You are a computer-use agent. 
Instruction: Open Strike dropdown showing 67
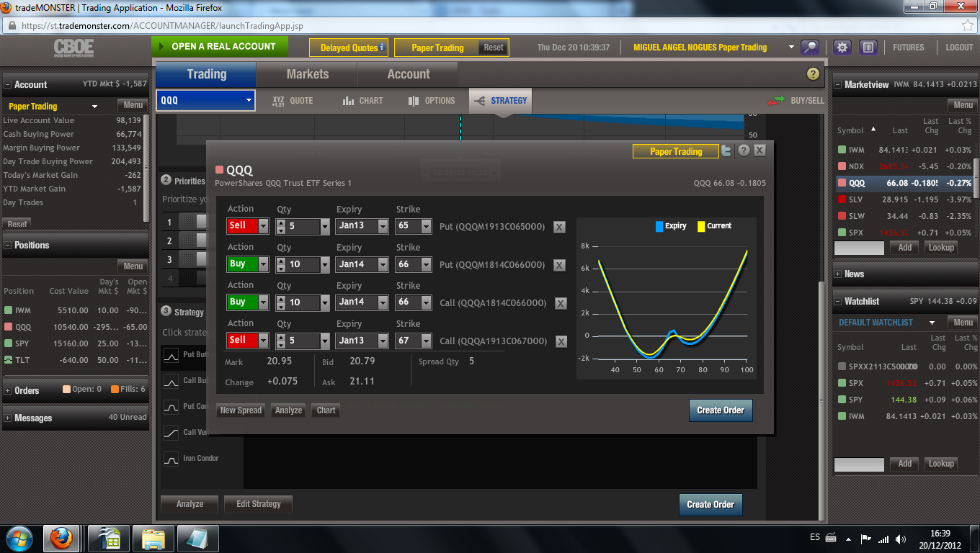(x=427, y=341)
